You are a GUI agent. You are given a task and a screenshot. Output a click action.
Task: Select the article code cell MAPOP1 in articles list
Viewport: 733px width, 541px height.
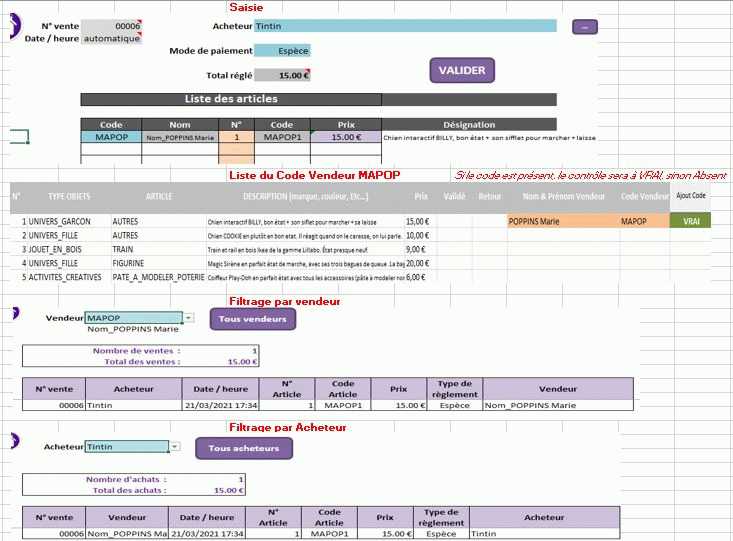coord(282,137)
